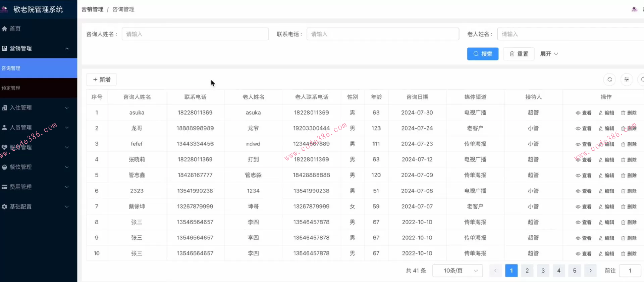
Task: Expand the 基础配置 menu
Action: pos(39,207)
